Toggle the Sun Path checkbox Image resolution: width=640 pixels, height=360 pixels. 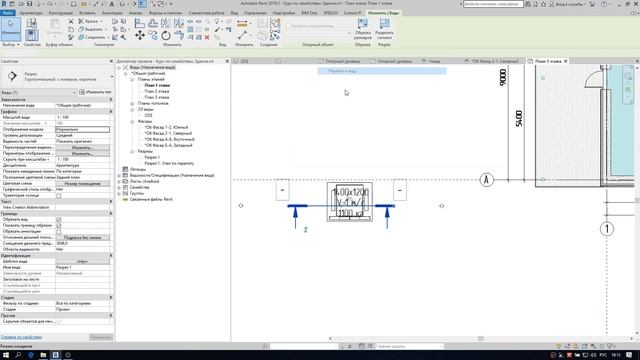tap(59, 196)
